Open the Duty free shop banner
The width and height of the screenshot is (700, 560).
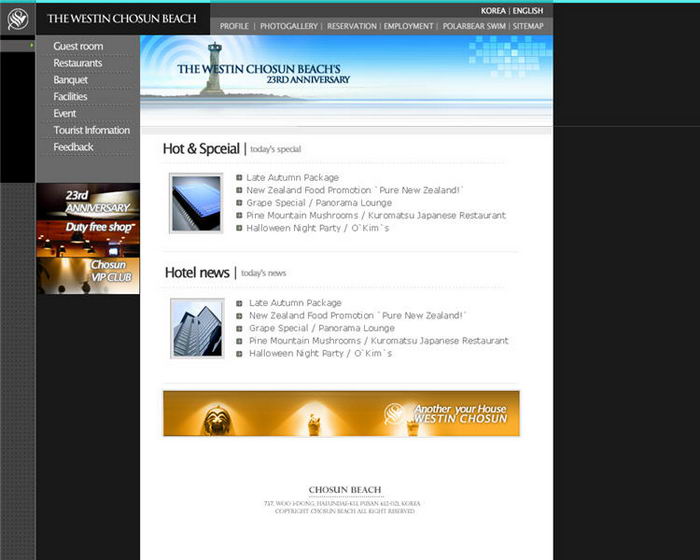[88, 231]
